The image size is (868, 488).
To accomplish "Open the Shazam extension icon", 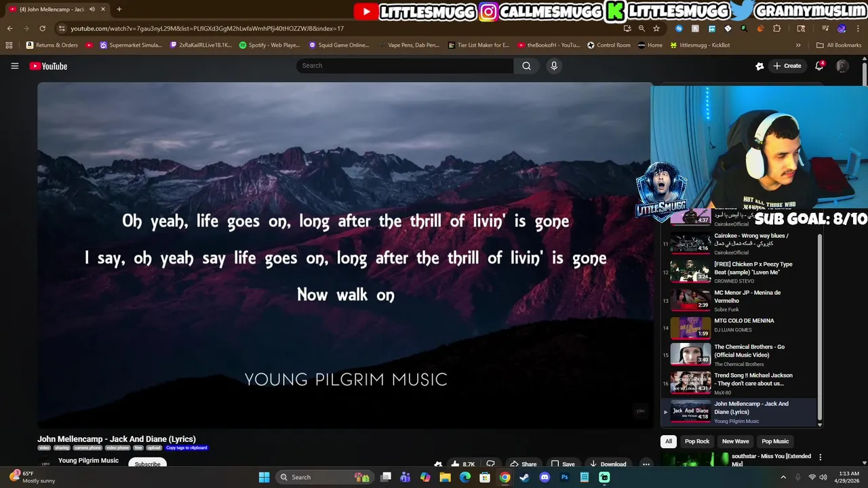I will point(679,28).
